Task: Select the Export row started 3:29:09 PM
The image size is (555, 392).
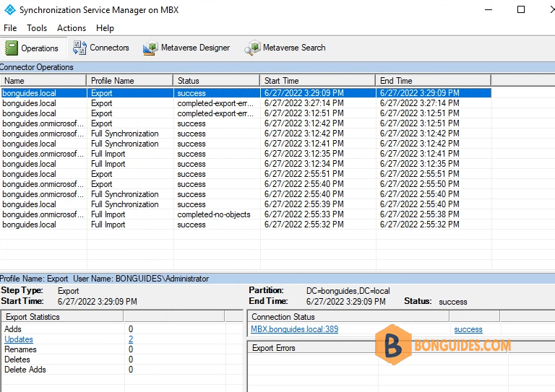Action: click(246, 93)
